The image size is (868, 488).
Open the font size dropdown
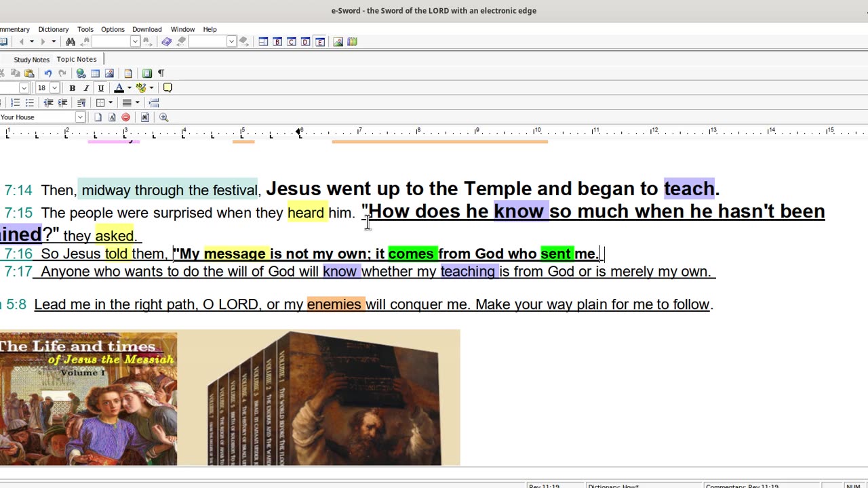[55, 88]
